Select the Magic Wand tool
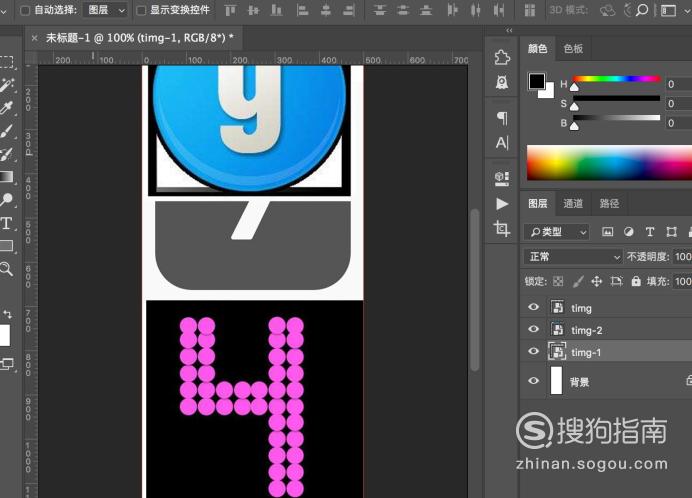 [7, 84]
